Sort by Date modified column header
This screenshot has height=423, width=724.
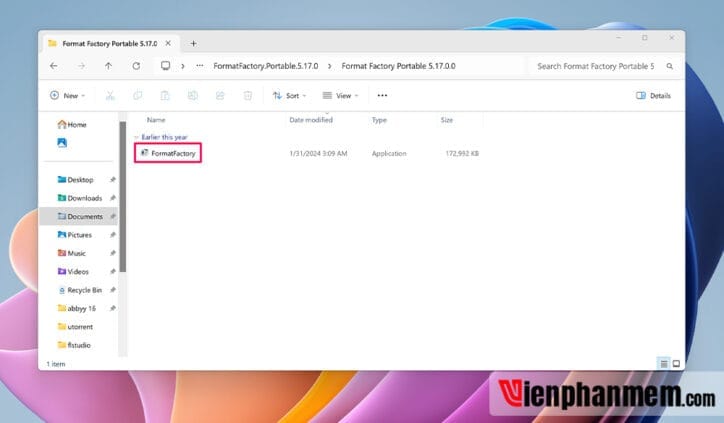311,120
